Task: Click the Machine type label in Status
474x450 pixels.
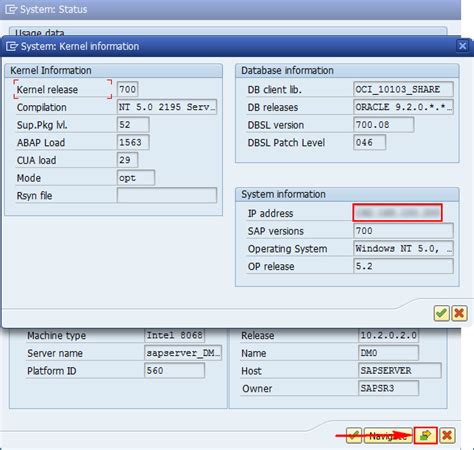Action: [56, 335]
